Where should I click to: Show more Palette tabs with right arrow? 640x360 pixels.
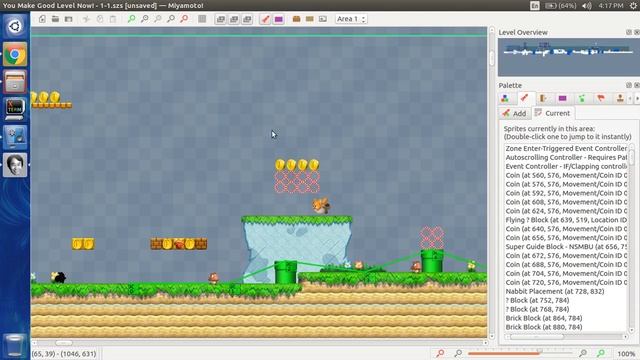coord(637,98)
